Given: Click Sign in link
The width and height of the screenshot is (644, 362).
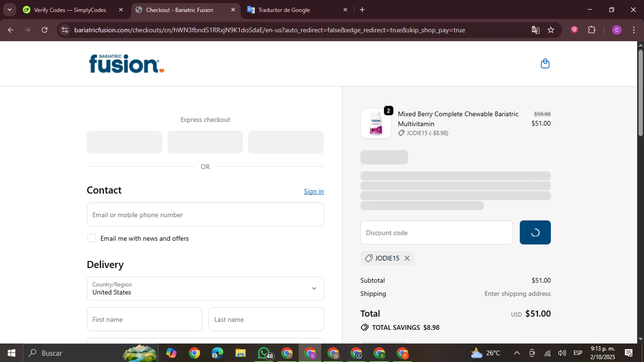Looking at the screenshot, I should [x=314, y=191].
